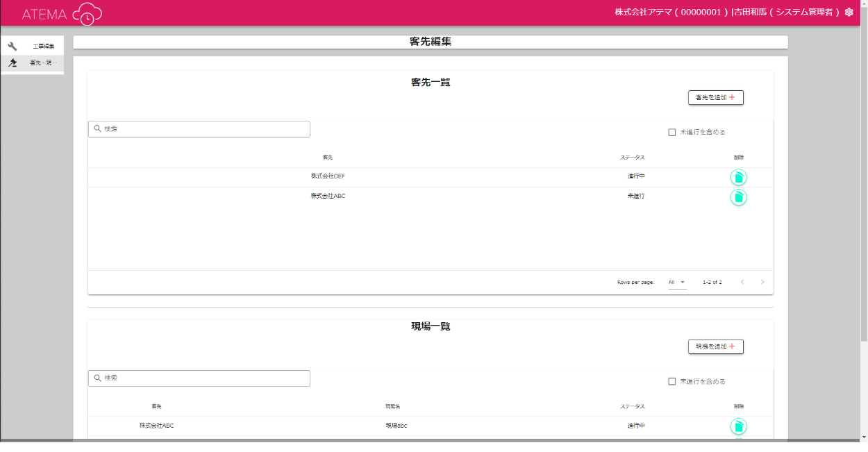This screenshot has height=452, width=868.
Task: Click the wrench icon for 工事編集
Action: point(12,47)
